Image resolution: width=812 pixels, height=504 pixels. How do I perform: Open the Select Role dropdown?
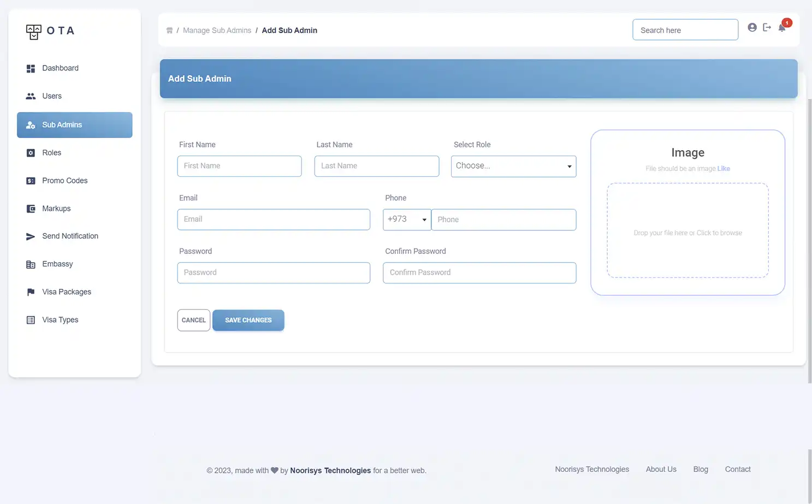tap(513, 166)
